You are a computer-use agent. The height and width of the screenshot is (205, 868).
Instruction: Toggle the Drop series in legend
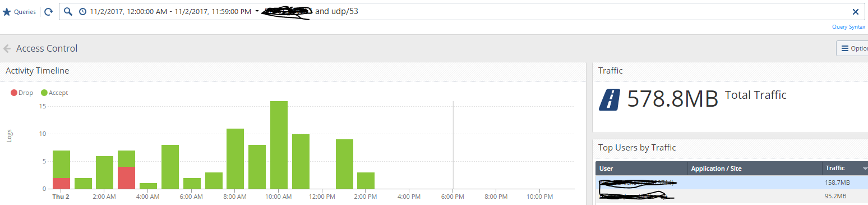coord(22,93)
